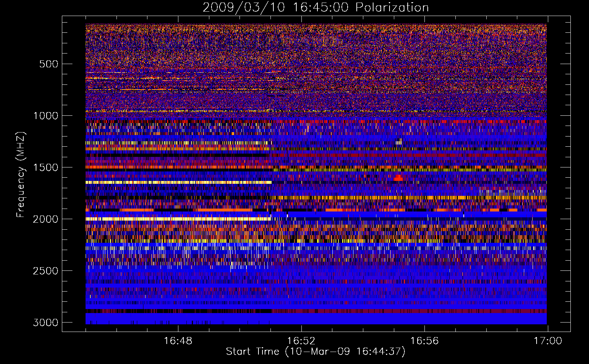Click the 16:56 time axis label
Screen dimensions: 589x364
coord(424,341)
